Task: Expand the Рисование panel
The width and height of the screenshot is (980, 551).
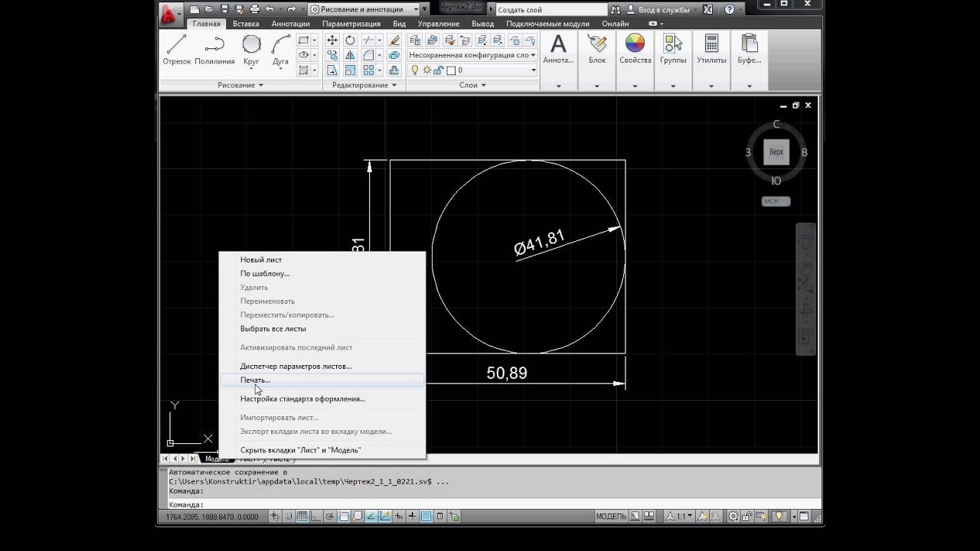Action: click(240, 85)
